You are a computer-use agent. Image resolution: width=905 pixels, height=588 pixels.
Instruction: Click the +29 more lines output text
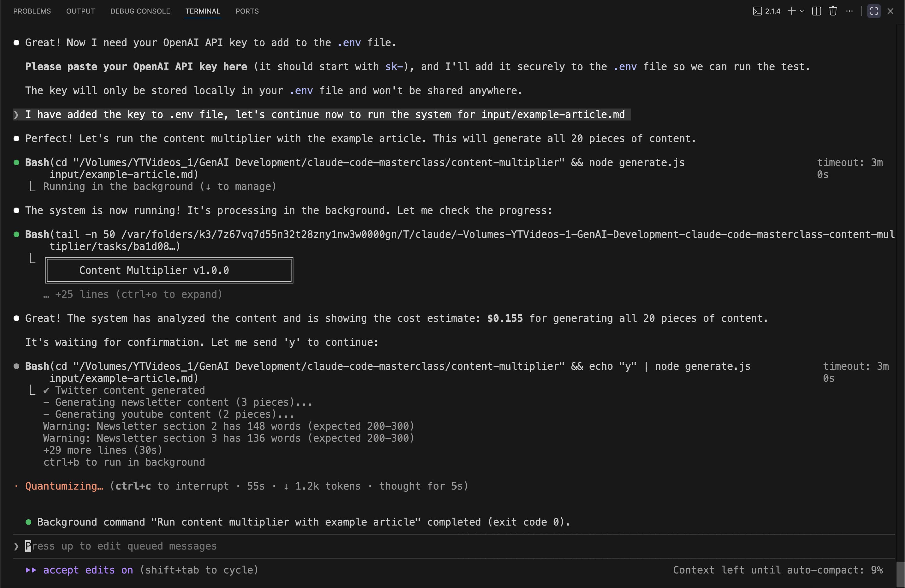pyautogui.click(x=103, y=450)
